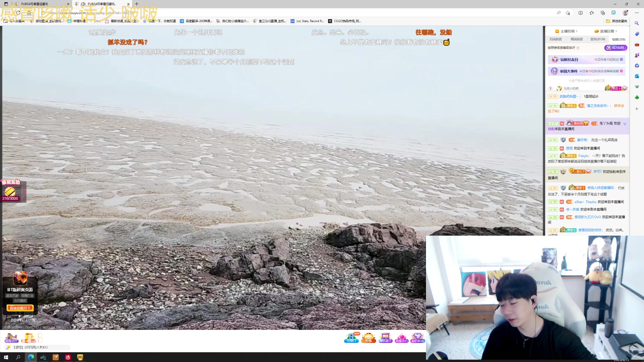Viewport: 644px width, 362px height.
Task: Open Microsoft Edge from the taskbar
Action: point(31,357)
